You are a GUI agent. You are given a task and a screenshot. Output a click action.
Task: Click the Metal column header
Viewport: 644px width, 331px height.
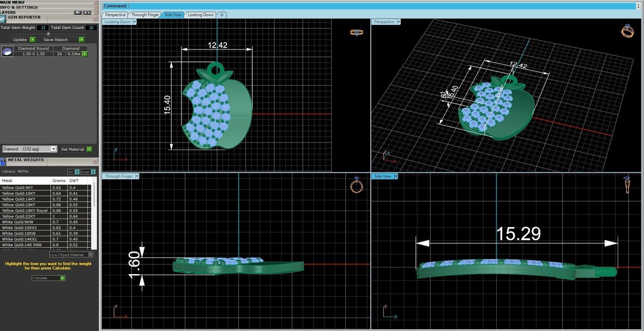(25, 181)
